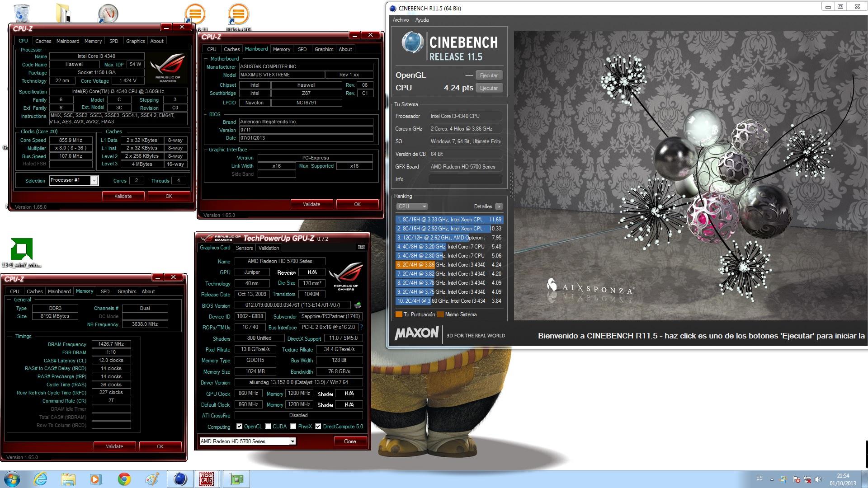Click the volume speaker tray icon

click(819, 479)
